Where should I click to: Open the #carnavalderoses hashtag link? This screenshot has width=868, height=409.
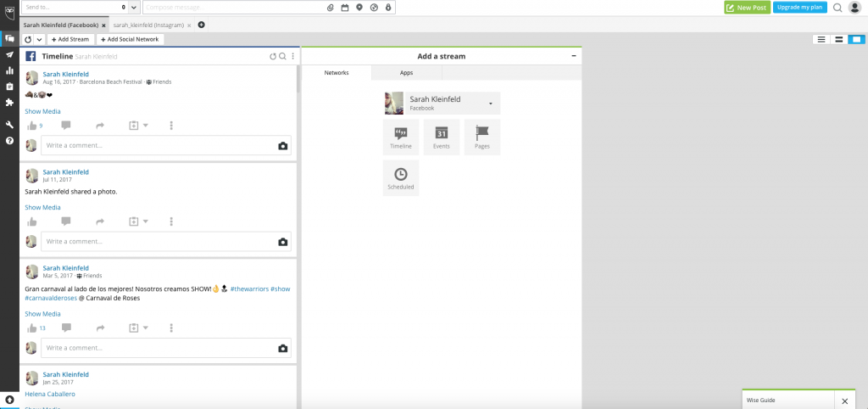click(51, 298)
